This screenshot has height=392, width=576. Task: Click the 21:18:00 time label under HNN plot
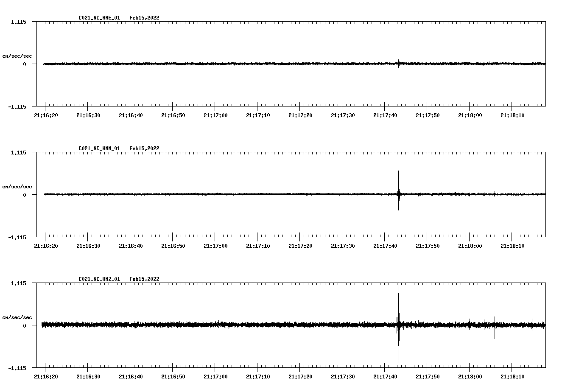pos(470,246)
